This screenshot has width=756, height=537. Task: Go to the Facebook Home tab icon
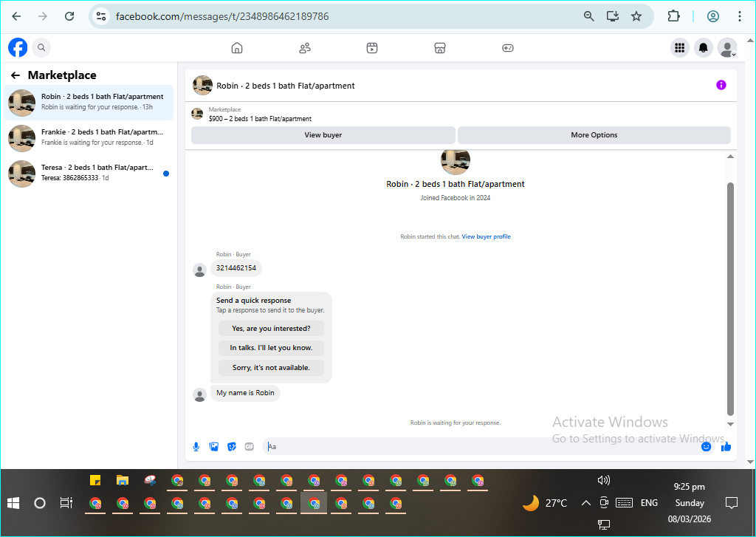pyautogui.click(x=237, y=48)
